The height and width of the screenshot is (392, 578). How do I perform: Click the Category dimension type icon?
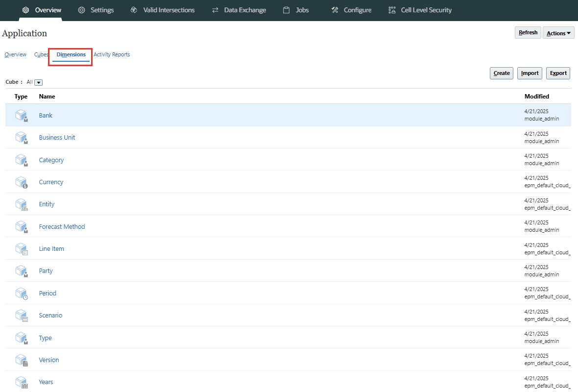point(22,160)
